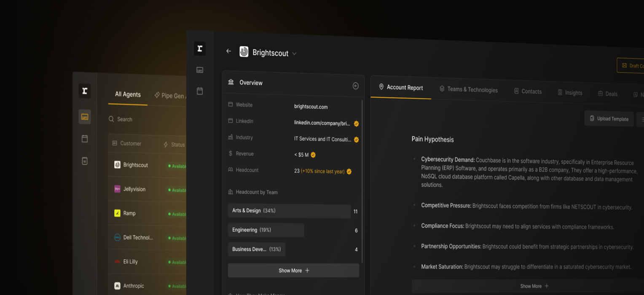Switch to the Teams & Technologies tab
This screenshot has width=644, height=295.
point(468,89)
